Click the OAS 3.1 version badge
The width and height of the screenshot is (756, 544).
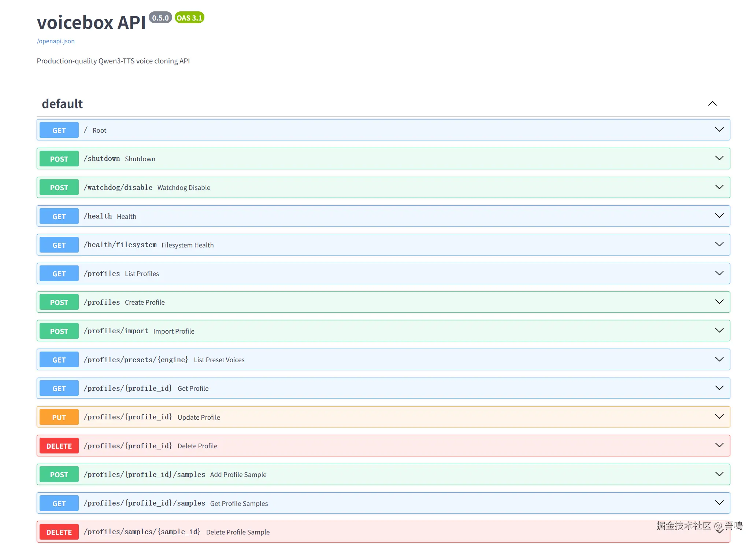189,18
